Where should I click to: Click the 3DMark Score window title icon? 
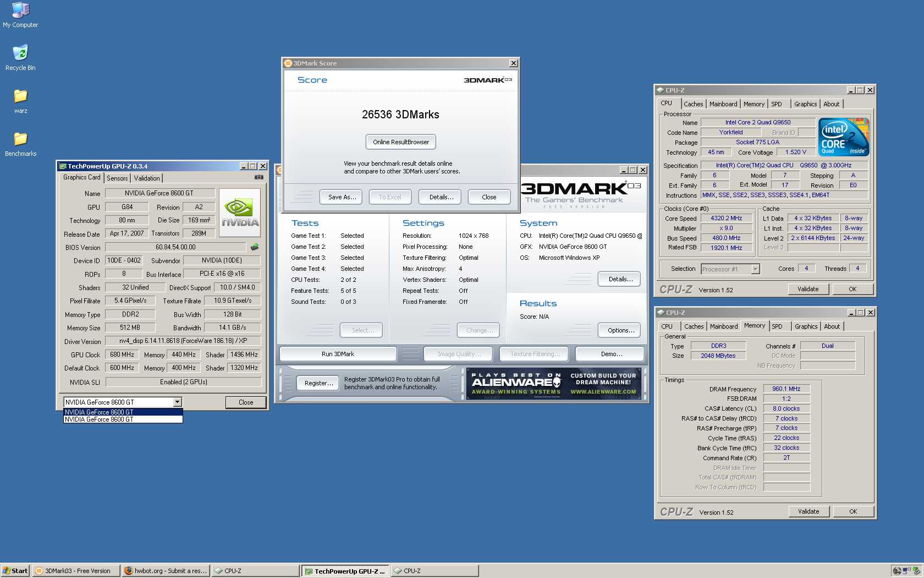(288, 63)
